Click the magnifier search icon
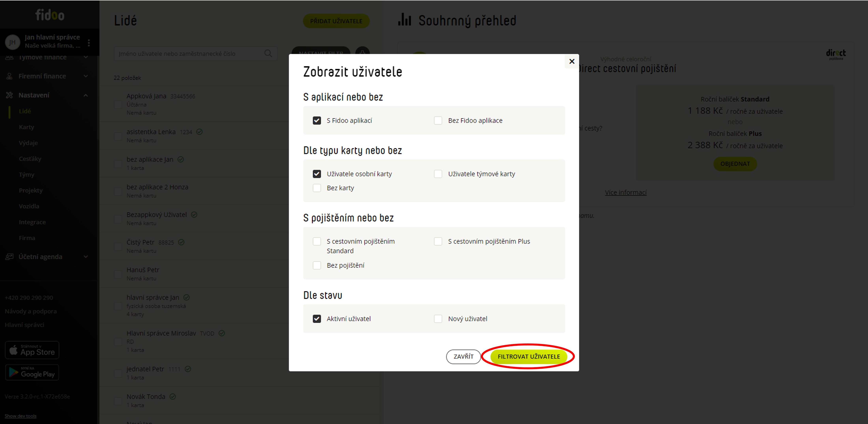This screenshot has height=424, width=868. tap(268, 53)
